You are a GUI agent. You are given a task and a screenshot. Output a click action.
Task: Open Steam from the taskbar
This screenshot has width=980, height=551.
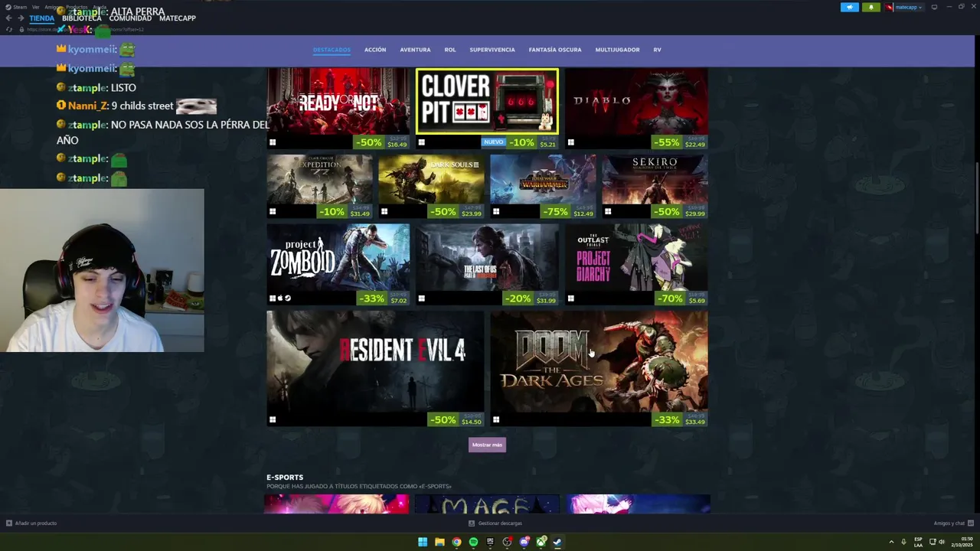click(x=557, y=542)
